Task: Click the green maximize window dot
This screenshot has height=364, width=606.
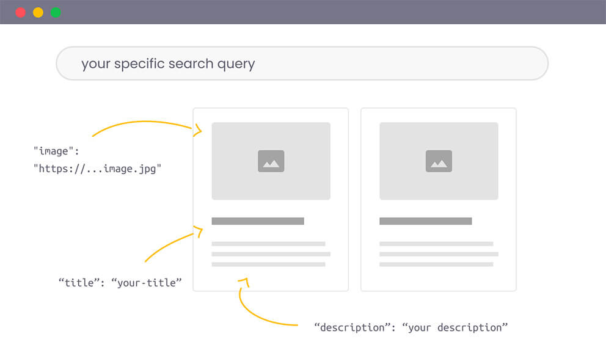Action: coord(56,12)
